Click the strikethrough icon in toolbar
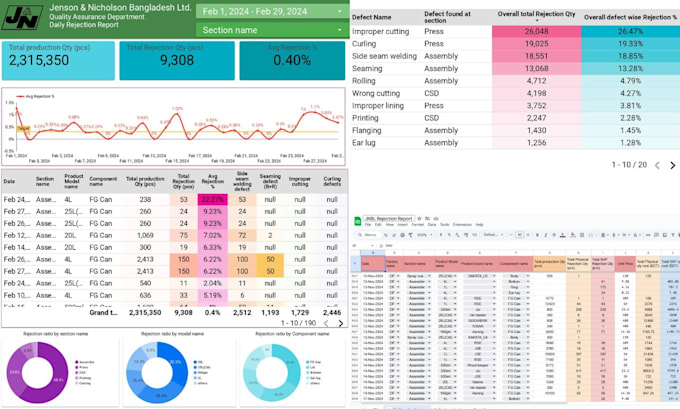 pyautogui.click(x=554, y=235)
